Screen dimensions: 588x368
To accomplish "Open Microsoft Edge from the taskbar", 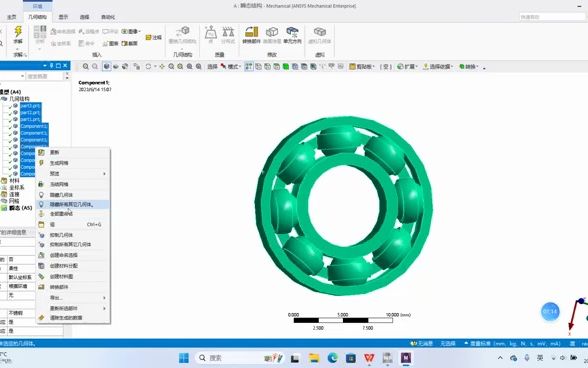I will click(332, 358).
